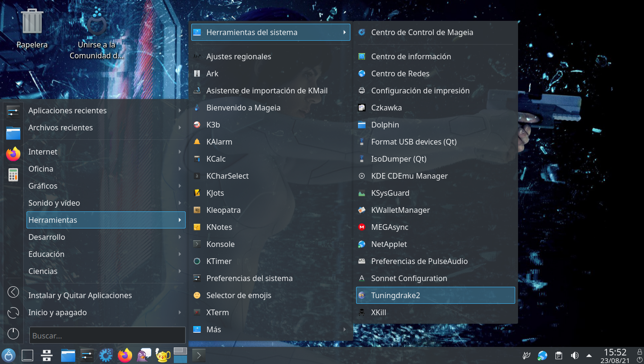Expand the Gráficos category

pos(106,186)
